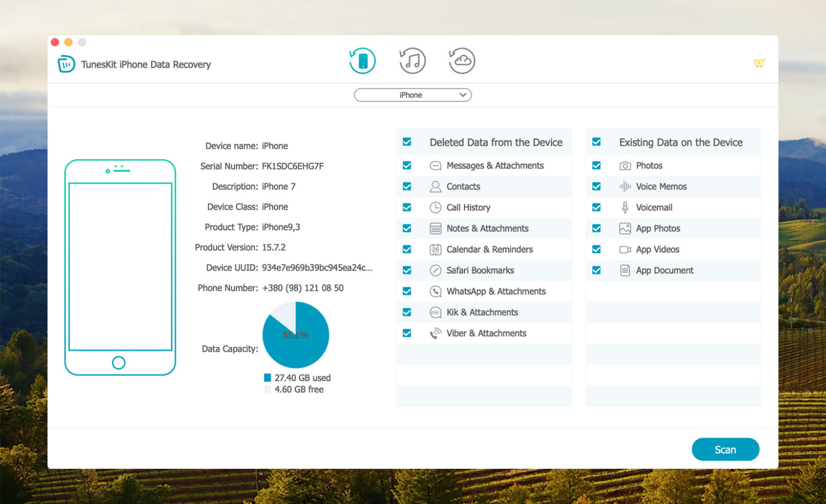Image resolution: width=826 pixels, height=504 pixels.
Task: Open the iPhone device dropdown
Action: pyautogui.click(x=412, y=95)
